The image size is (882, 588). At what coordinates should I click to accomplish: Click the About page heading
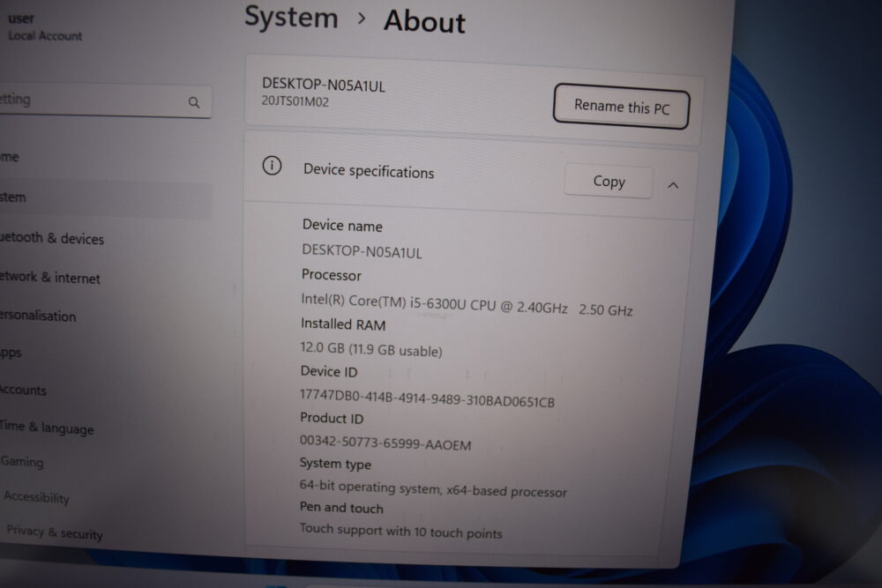click(x=425, y=22)
